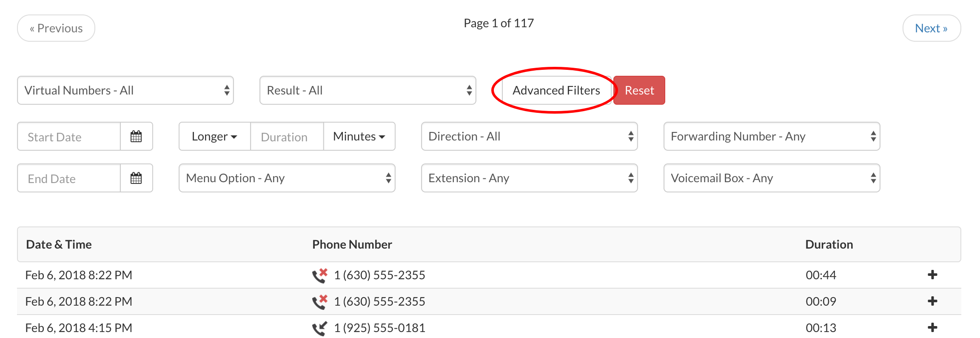Screen dimensions: 980x338
Task: Click the Phone Number column header
Action: coord(352,244)
